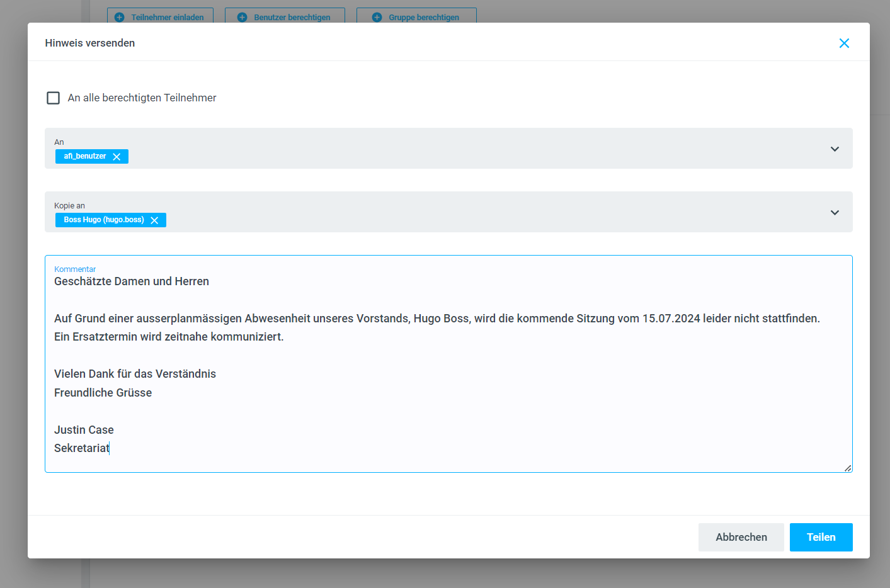The image size is (890, 588).
Task: Close the Hinweis versenden dialog
Action: point(844,43)
